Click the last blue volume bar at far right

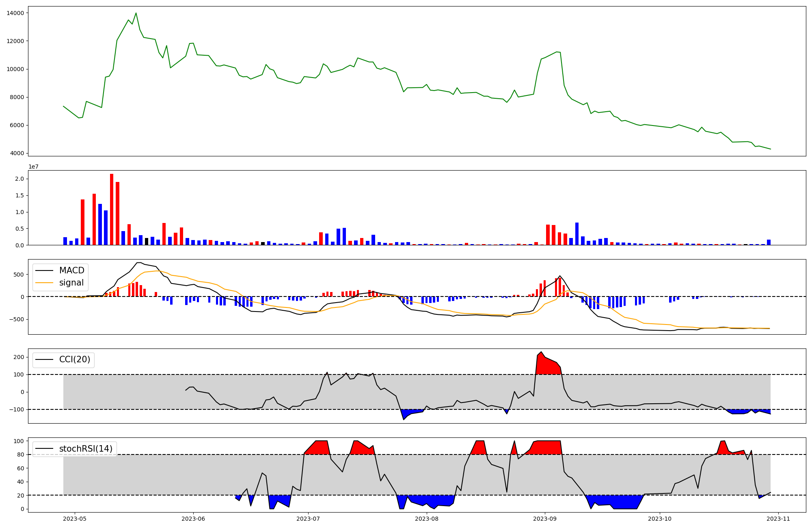(769, 242)
